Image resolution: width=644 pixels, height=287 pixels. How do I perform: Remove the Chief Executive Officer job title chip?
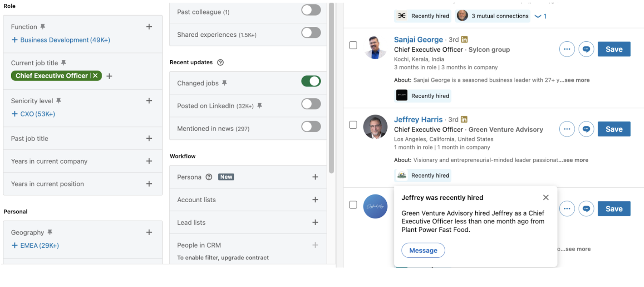pos(95,75)
